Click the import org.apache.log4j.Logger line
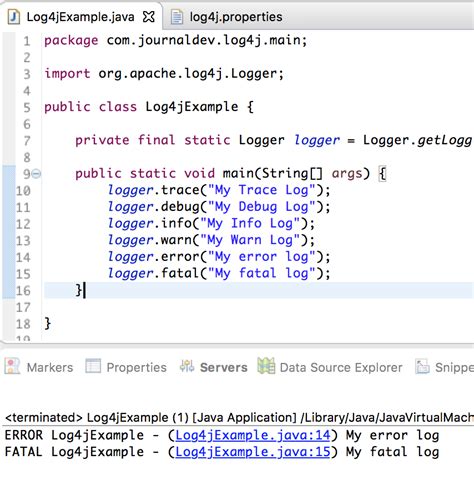 click(164, 74)
